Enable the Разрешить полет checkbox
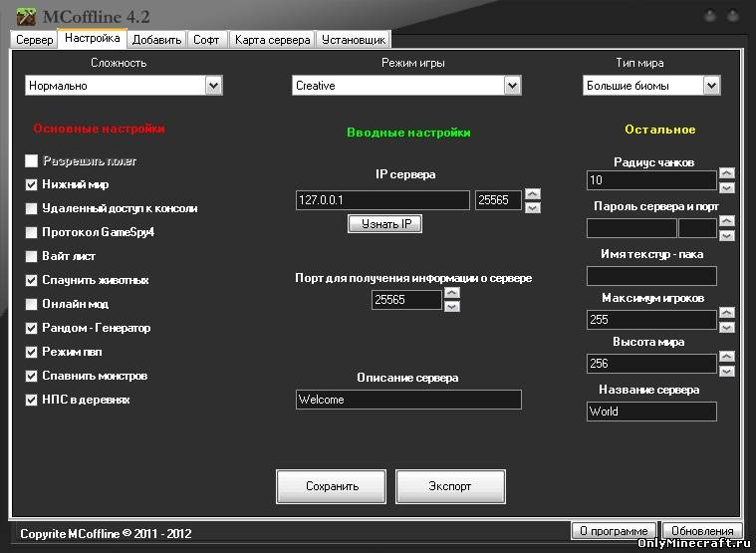 (32, 160)
